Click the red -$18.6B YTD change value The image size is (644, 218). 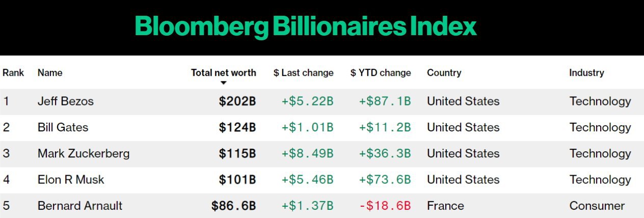click(x=385, y=206)
